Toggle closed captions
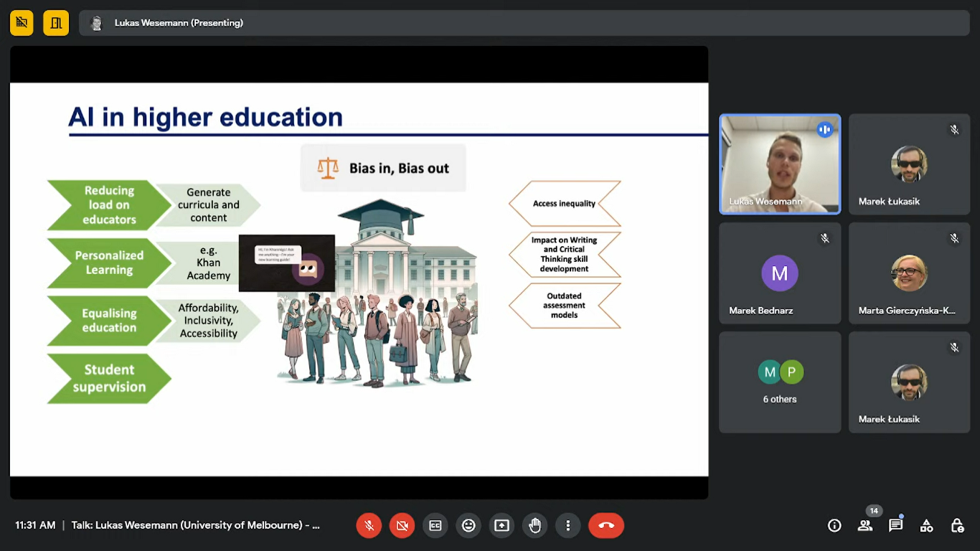 pyautogui.click(x=435, y=525)
